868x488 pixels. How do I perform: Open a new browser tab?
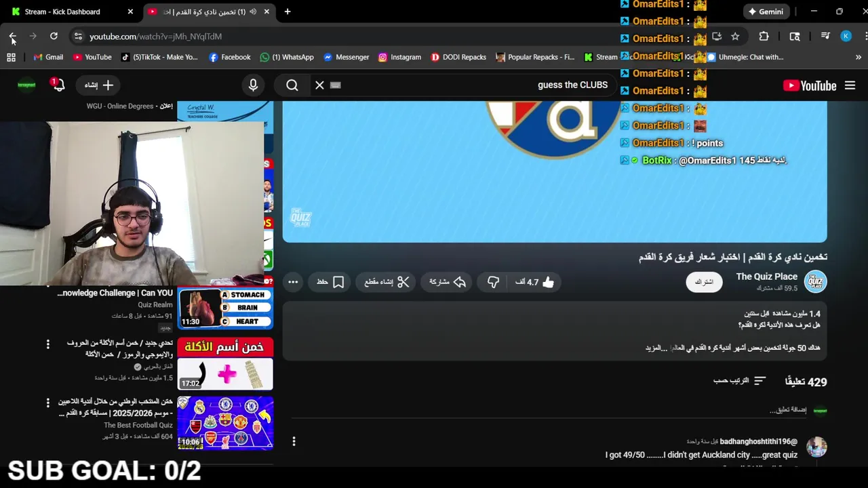pyautogui.click(x=288, y=12)
